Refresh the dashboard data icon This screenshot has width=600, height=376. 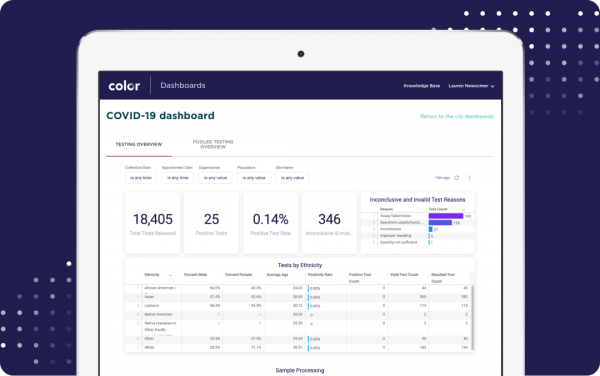457,177
